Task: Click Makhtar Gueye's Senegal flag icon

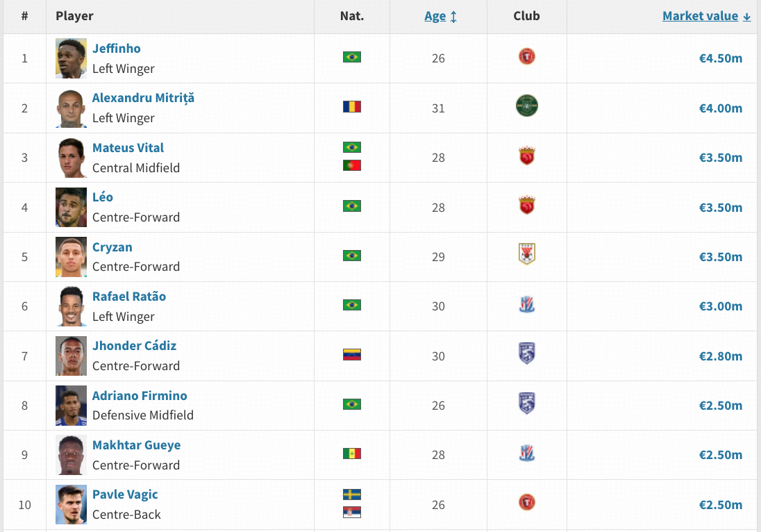Action: pos(352,454)
